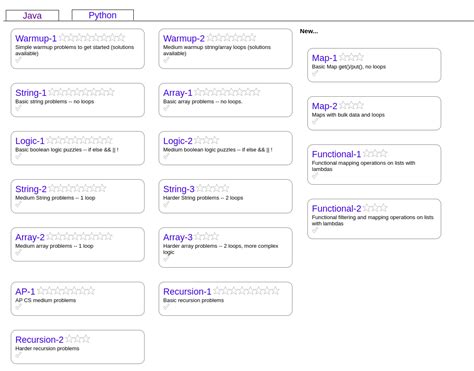Screen dimensions: 474x371
Task: Click the checkmark icon in Logic-2 card
Action: coord(166,156)
